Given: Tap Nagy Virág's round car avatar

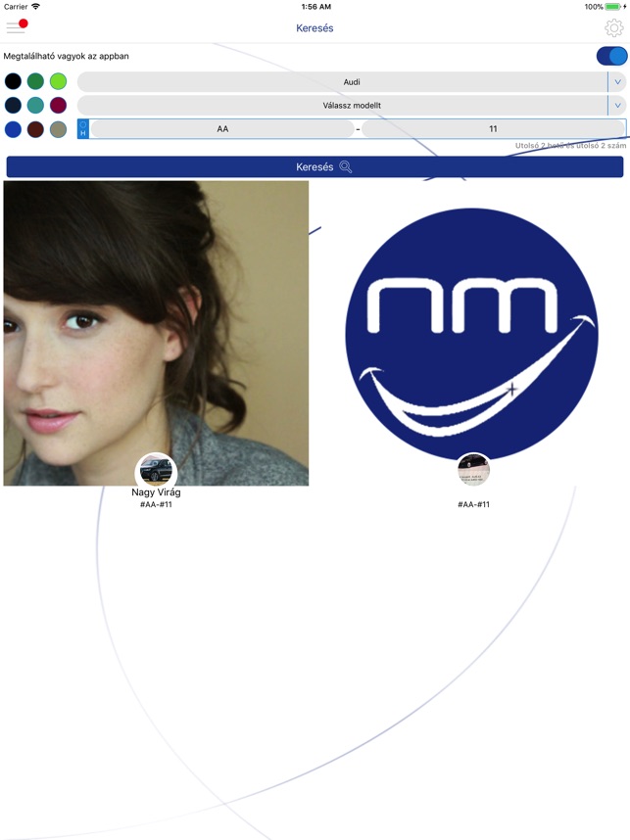Looking at the screenshot, I should (156, 470).
